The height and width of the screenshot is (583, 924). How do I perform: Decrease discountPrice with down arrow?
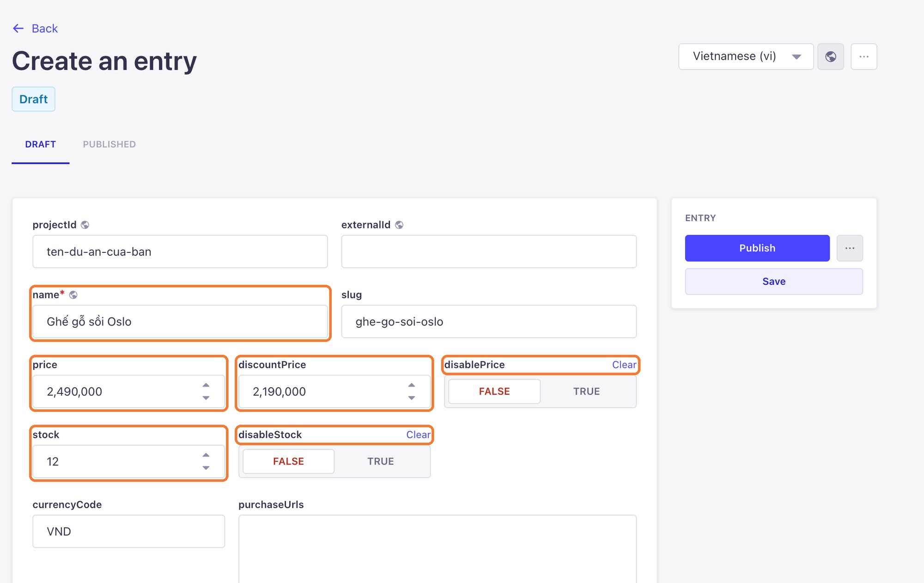(x=412, y=398)
